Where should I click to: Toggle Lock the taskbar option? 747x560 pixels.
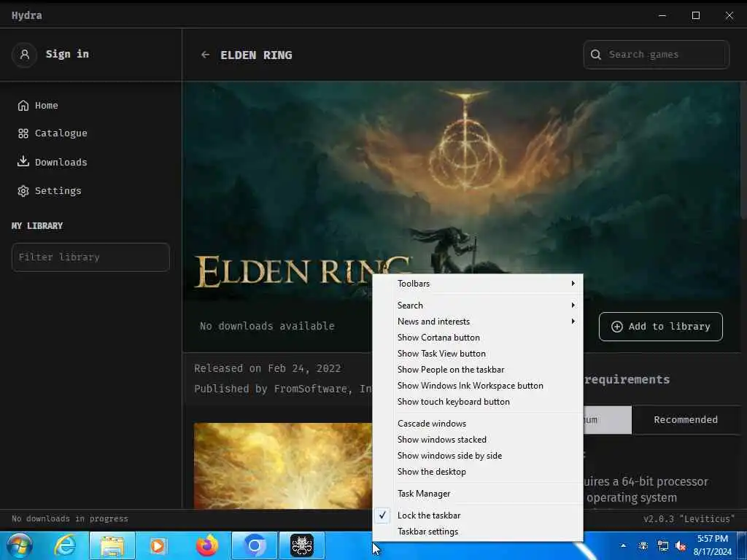coord(477,516)
